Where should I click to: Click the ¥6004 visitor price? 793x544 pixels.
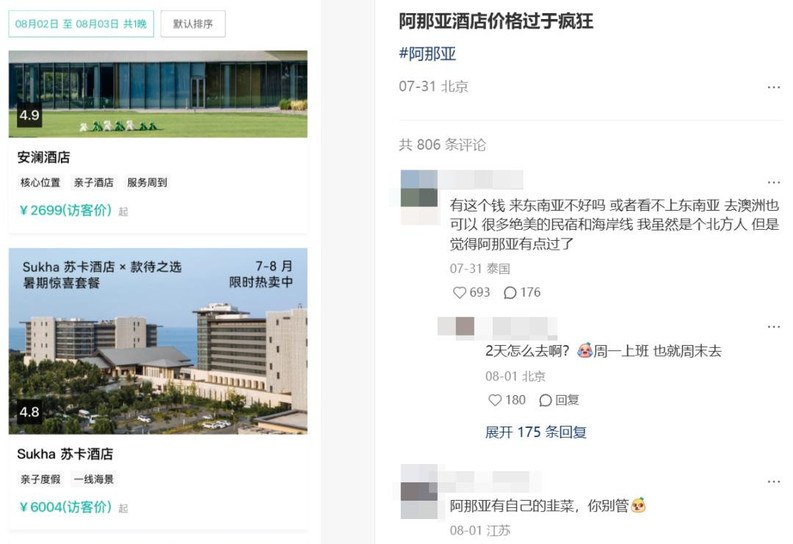(x=66, y=507)
